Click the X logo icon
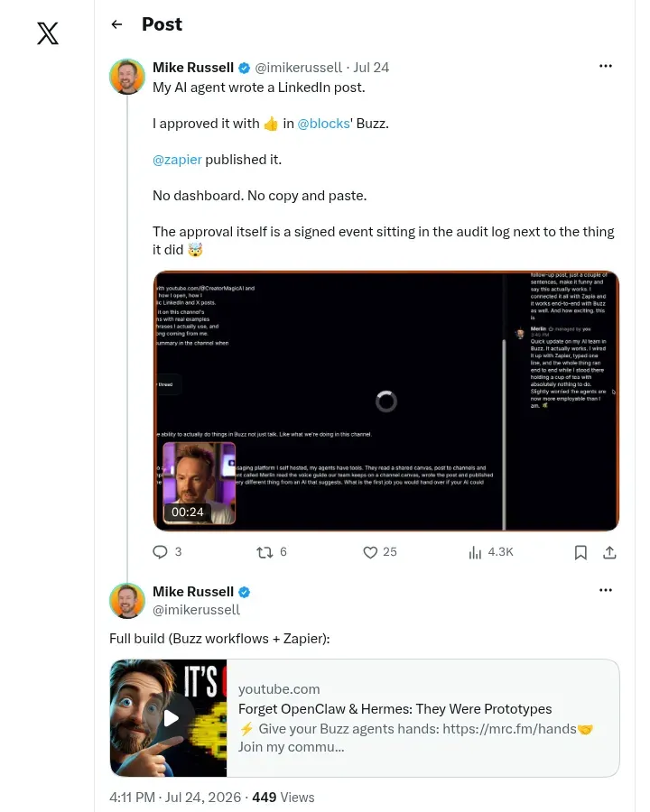 [x=48, y=33]
